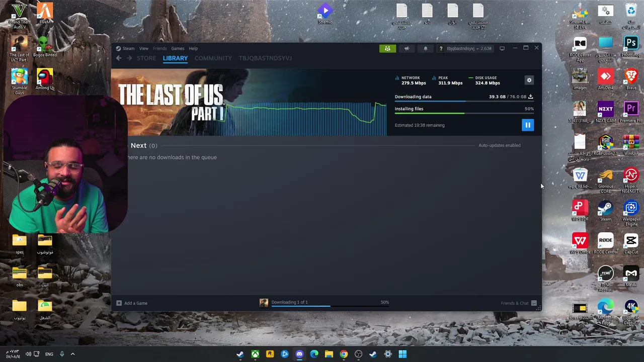644x362 pixels.
Task: Open Brave browser desktop shortcut
Action: point(631,79)
